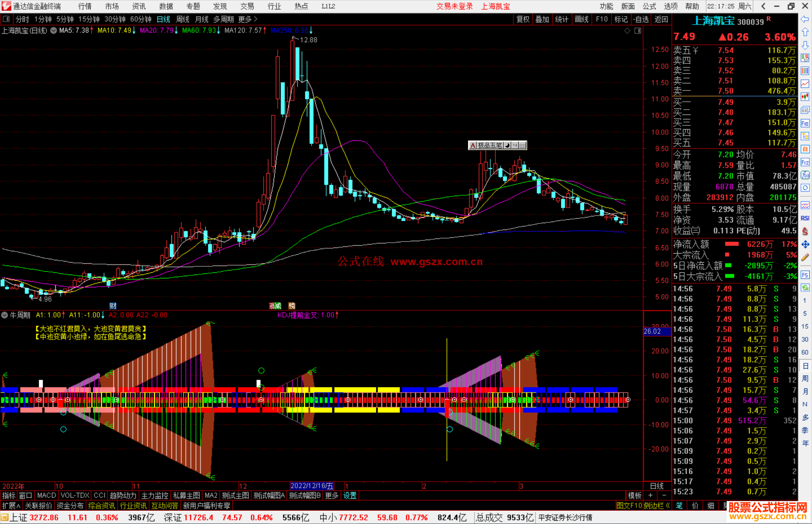The width and height of the screenshot is (812, 524).
Task: Switch to the MACD indicator tab
Action: coord(46,495)
